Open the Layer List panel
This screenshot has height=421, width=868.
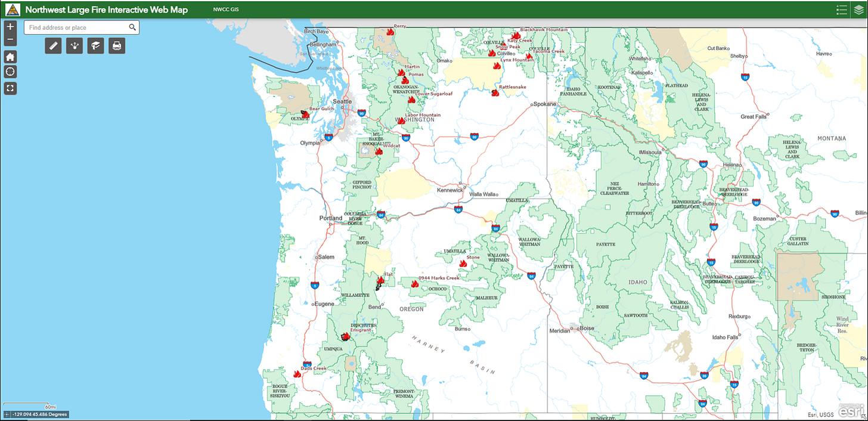pos(859,10)
